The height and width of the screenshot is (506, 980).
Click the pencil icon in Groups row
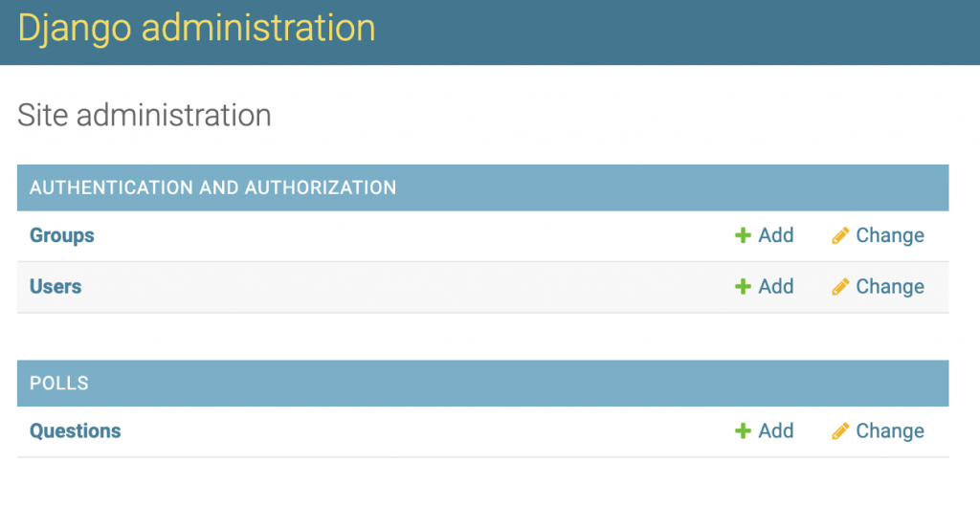click(840, 235)
